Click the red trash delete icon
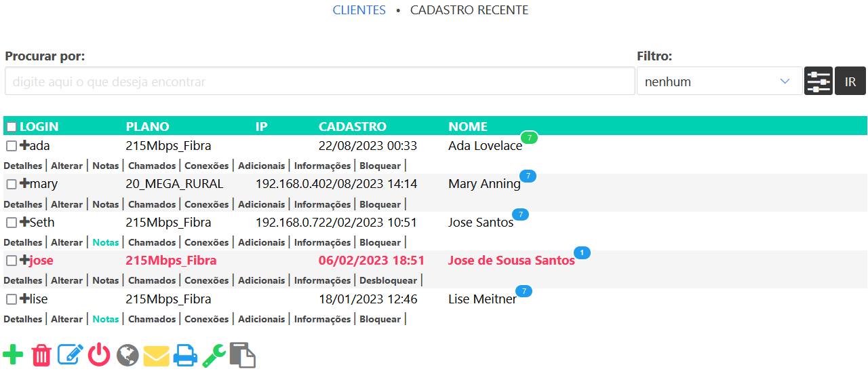Viewport: 868px width, 378px height. tap(42, 355)
